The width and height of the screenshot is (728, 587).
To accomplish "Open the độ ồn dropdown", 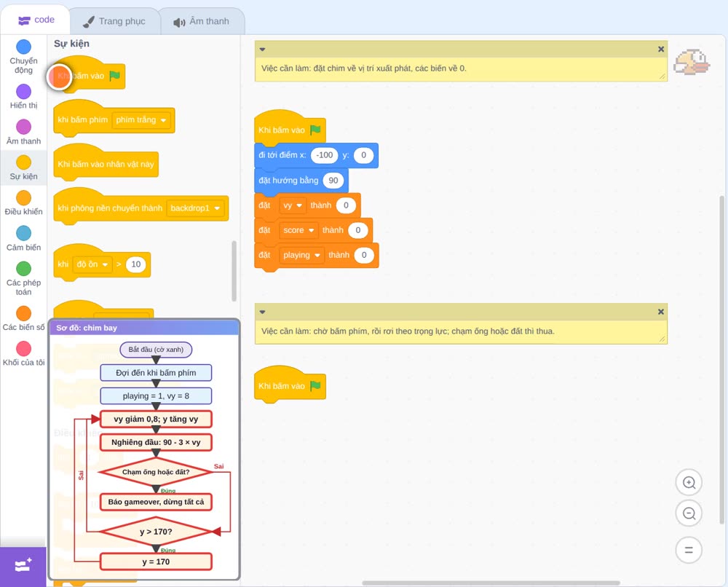I will click(x=92, y=264).
